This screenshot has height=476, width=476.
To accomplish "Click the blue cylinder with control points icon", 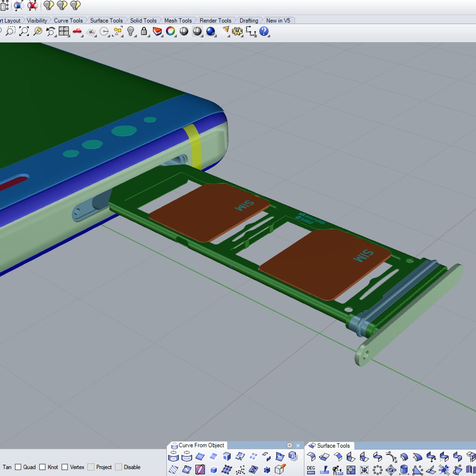I will click(x=18, y=5).
